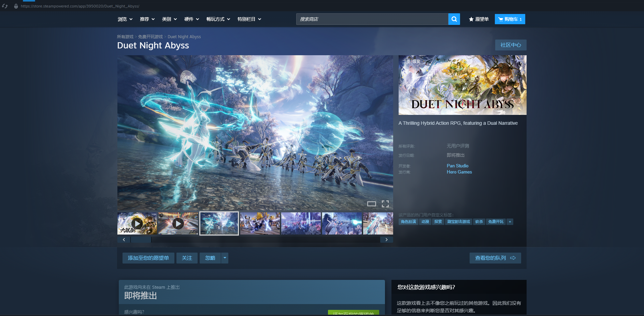The height and width of the screenshot is (316, 644).
Task: Enter fullscreen on the media viewer
Action: 385,204
